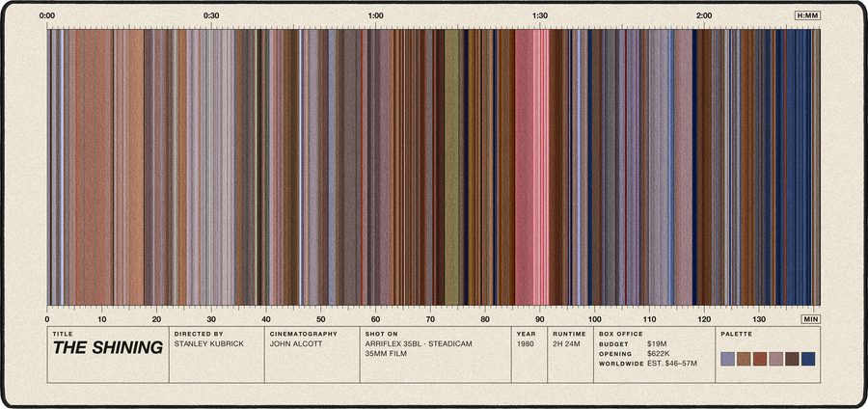The height and width of the screenshot is (409, 868).
Task: Click the olive green band in the barcode
Action: click(x=451, y=167)
